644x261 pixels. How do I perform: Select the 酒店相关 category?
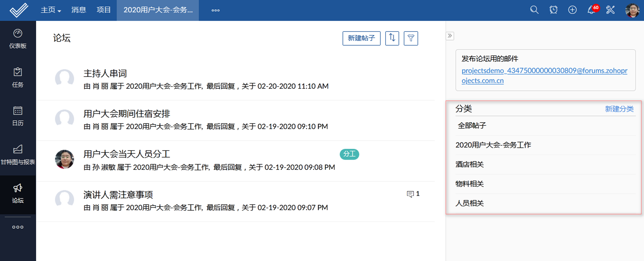tap(469, 164)
